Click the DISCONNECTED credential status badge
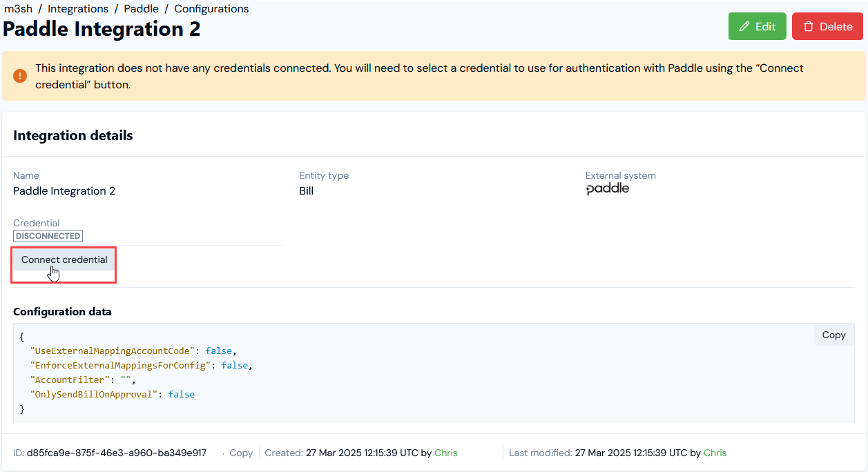This screenshot has width=868, height=472. click(48, 236)
